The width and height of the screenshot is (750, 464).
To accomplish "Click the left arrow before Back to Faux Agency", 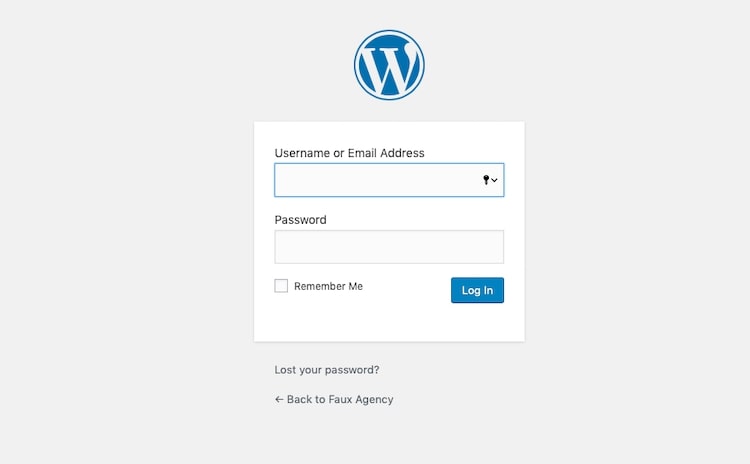I will (279, 399).
